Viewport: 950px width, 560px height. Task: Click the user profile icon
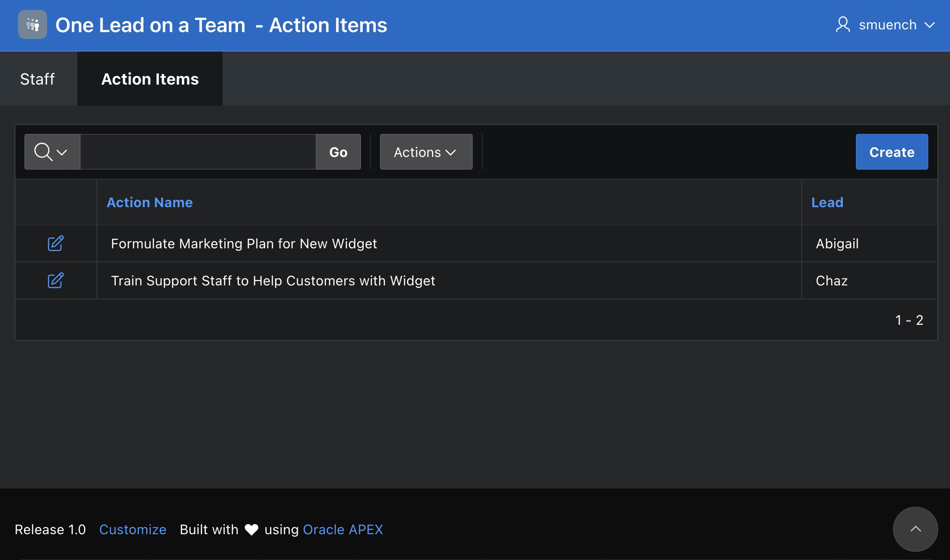tap(843, 25)
